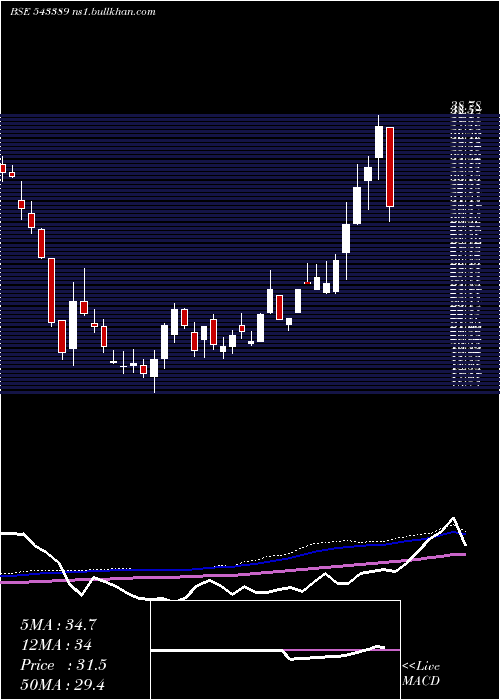Click the last tall red candlestick
Viewport: 500px width, 700px height.
click(390, 167)
